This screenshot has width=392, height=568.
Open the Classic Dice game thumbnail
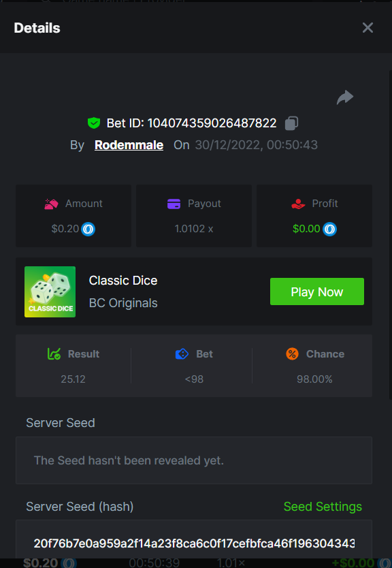50,292
